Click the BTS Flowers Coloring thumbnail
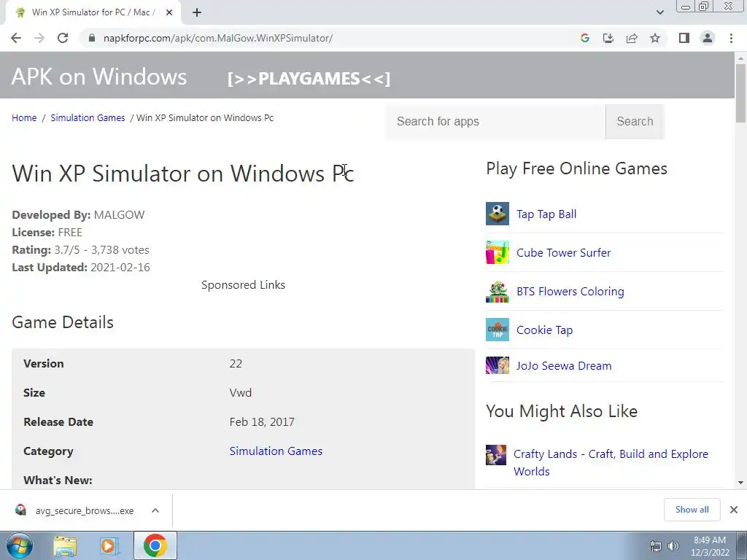The height and width of the screenshot is (560, 747). point(498,292)
